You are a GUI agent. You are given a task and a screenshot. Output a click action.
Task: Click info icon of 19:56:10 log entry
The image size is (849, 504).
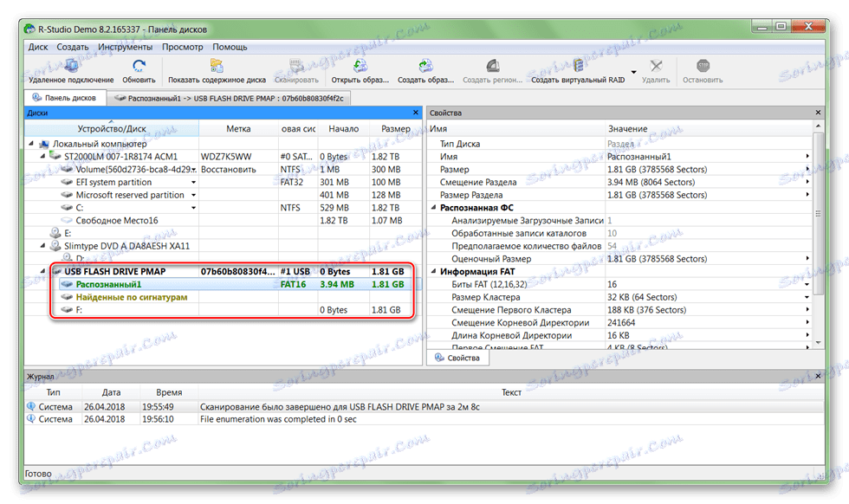pyautogui.click(x=31, y=418)
